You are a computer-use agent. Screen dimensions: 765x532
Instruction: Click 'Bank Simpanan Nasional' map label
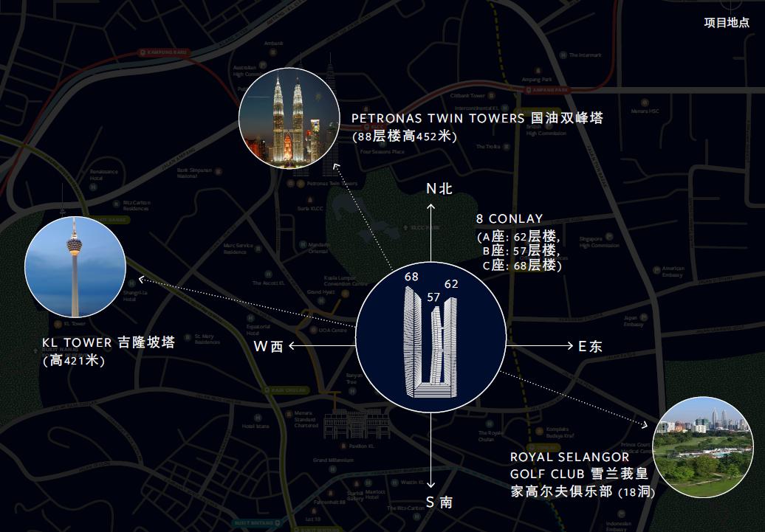[194, 173]
